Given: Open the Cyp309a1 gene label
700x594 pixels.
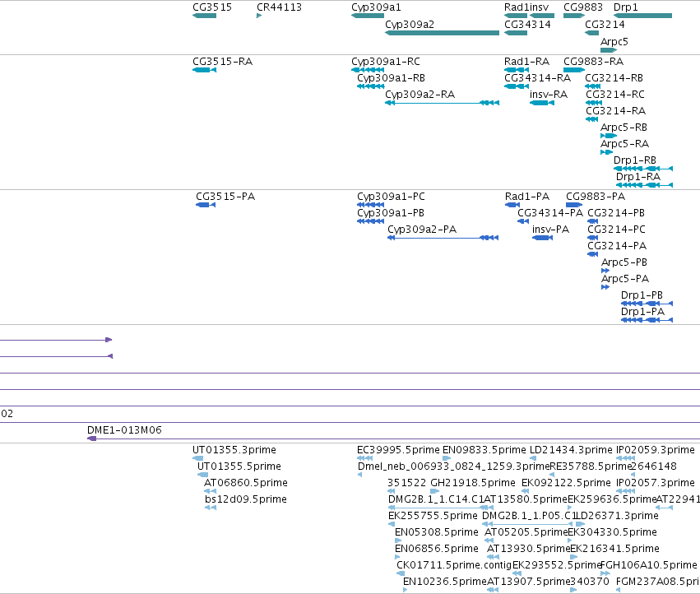Looking at the screenshot, I should click(376, 7).
